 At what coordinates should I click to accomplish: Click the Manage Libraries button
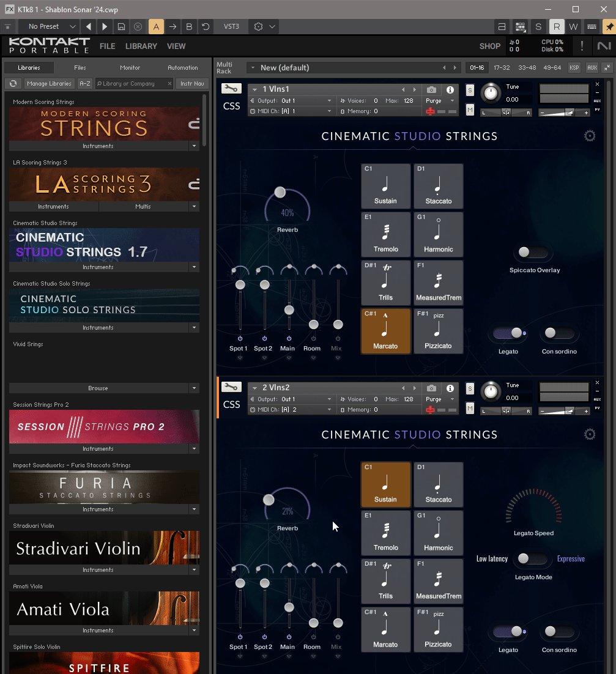(x=49, y=83)
